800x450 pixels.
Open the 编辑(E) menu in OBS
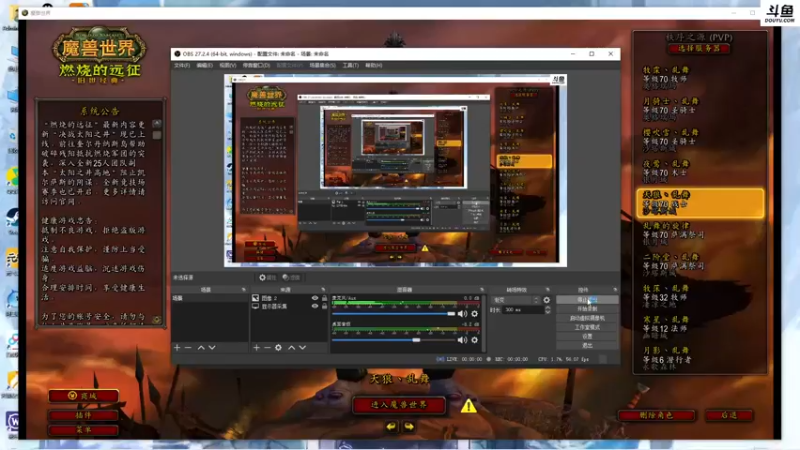205,65
